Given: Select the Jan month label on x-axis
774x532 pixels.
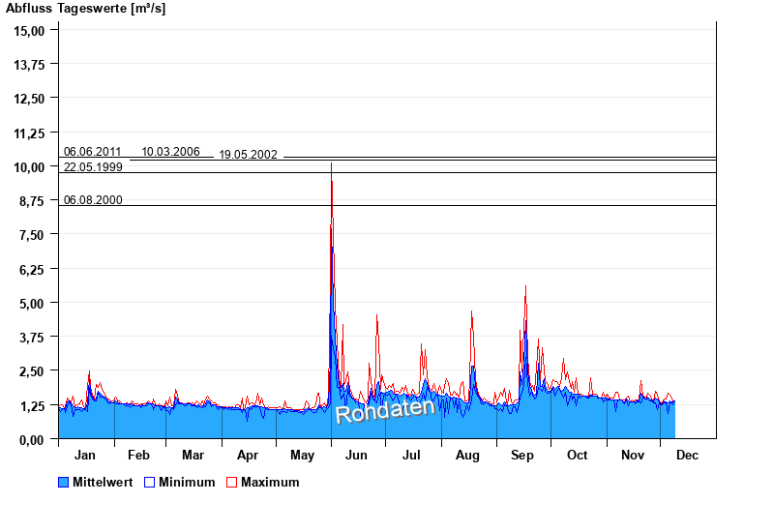Looking at the screenshot, I should coord(85,455).
